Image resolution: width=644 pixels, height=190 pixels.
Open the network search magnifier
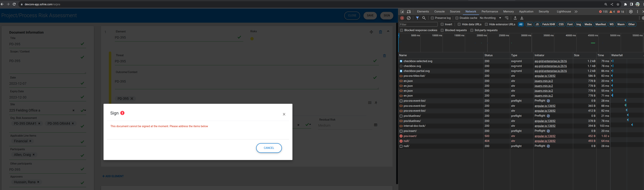tap(424, 18)
